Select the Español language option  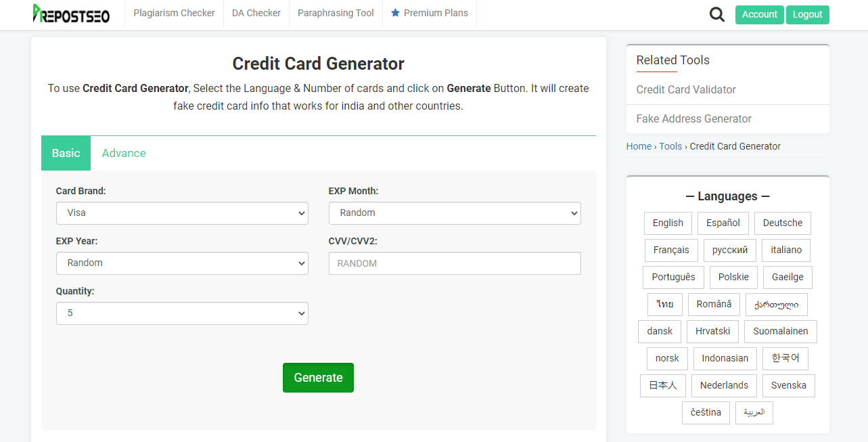coord(722,223)
